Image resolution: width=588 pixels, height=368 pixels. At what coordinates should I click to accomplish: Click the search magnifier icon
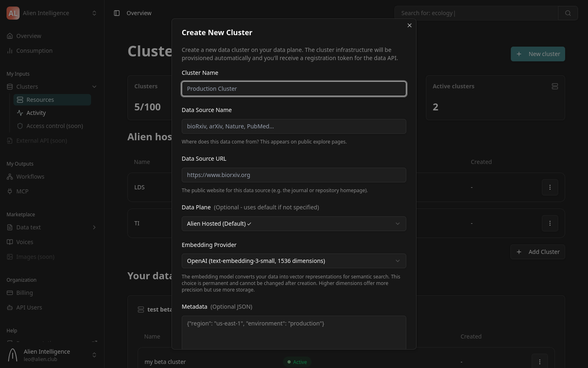coord(568,13)
